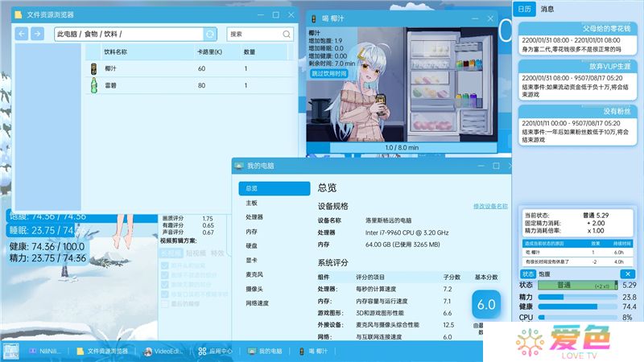Sort by the 卡路里(K) column header
The height and width of the screenshot is (362, 644).
tap(209, 52)
